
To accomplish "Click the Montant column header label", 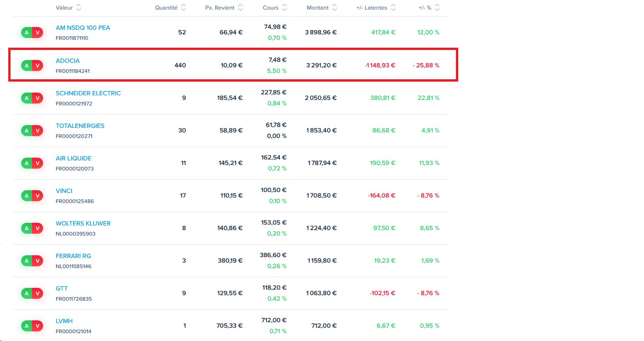I will coord(317,8).
